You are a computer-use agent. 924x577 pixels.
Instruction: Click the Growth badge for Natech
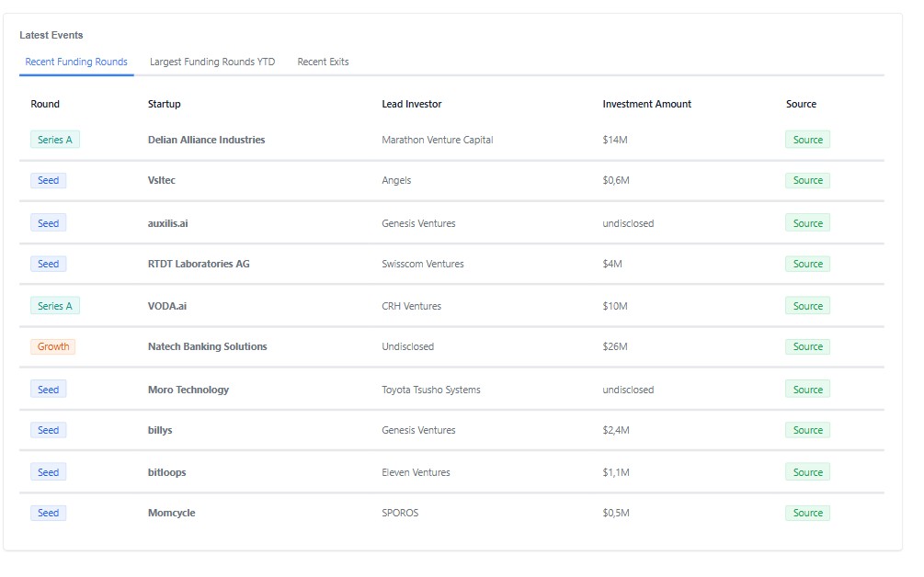[53, 346]
